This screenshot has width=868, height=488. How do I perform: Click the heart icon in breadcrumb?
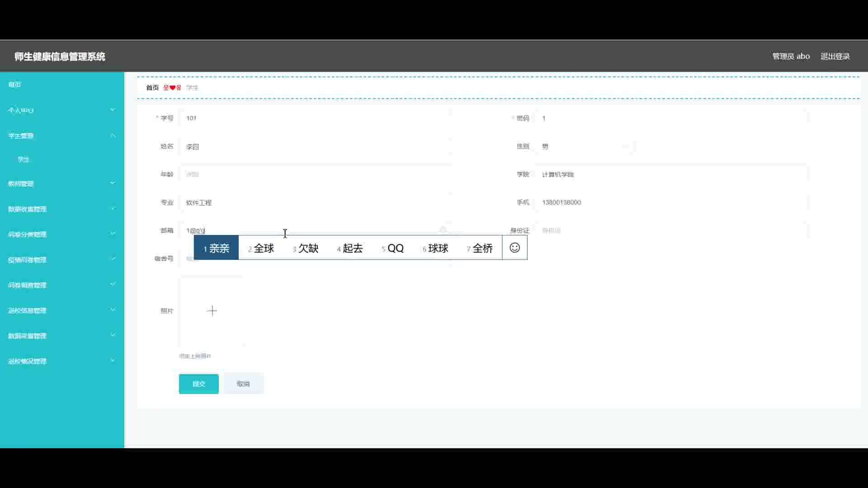172,88
